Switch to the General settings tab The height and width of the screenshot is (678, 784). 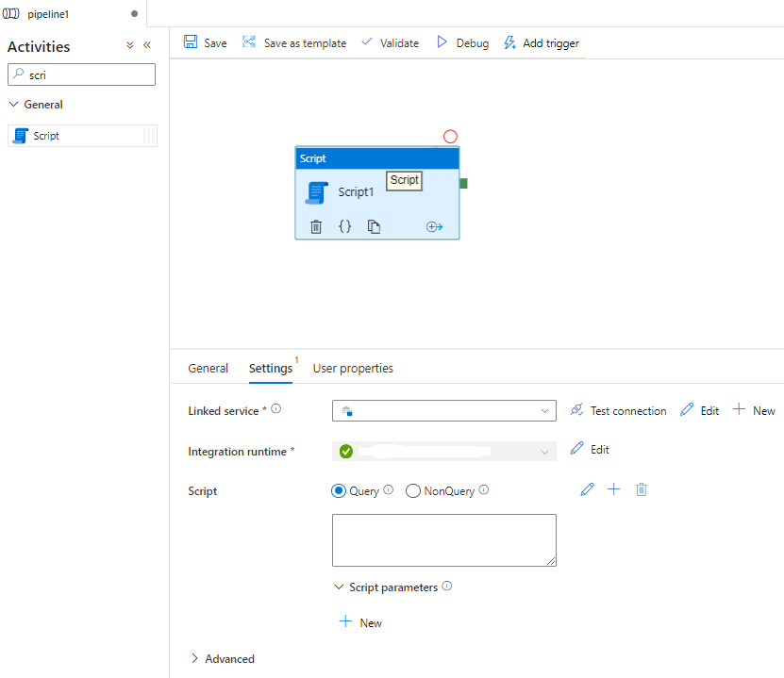[208, 368]
